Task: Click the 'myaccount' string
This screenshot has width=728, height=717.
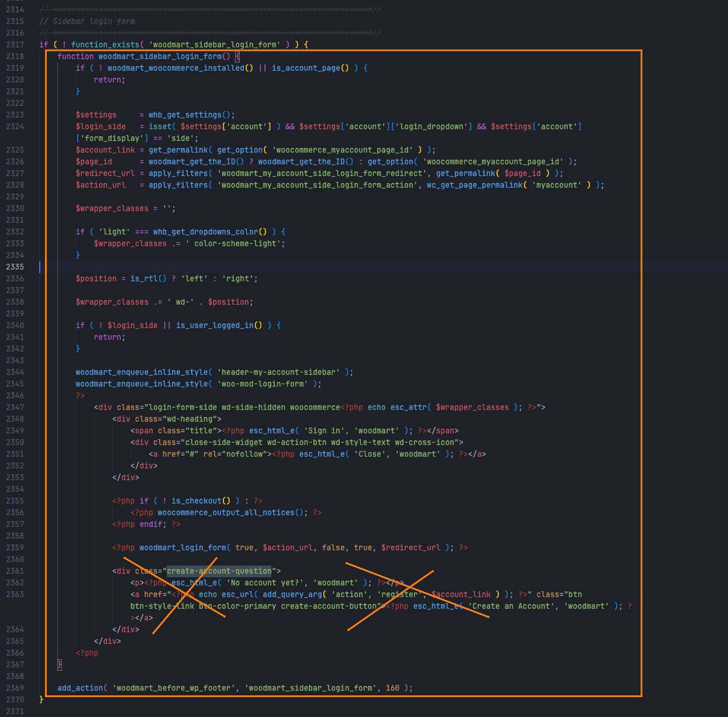Action: point(557,185)
